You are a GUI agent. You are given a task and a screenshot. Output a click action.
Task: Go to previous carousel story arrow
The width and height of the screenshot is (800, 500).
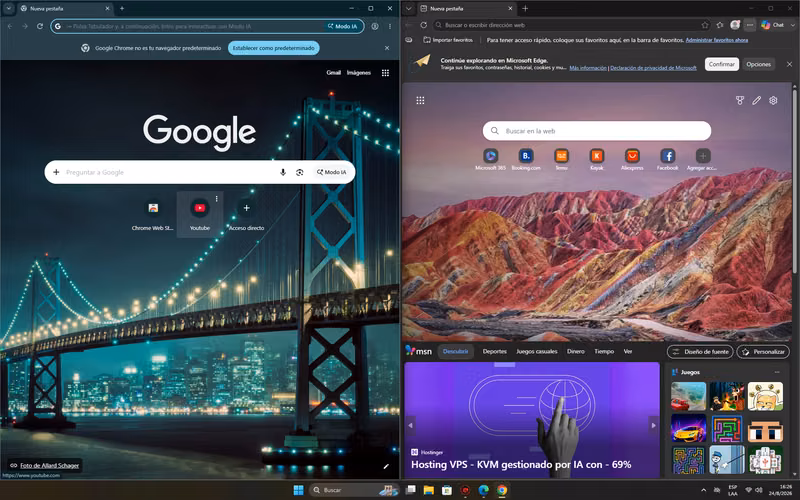tap(410, 425)
